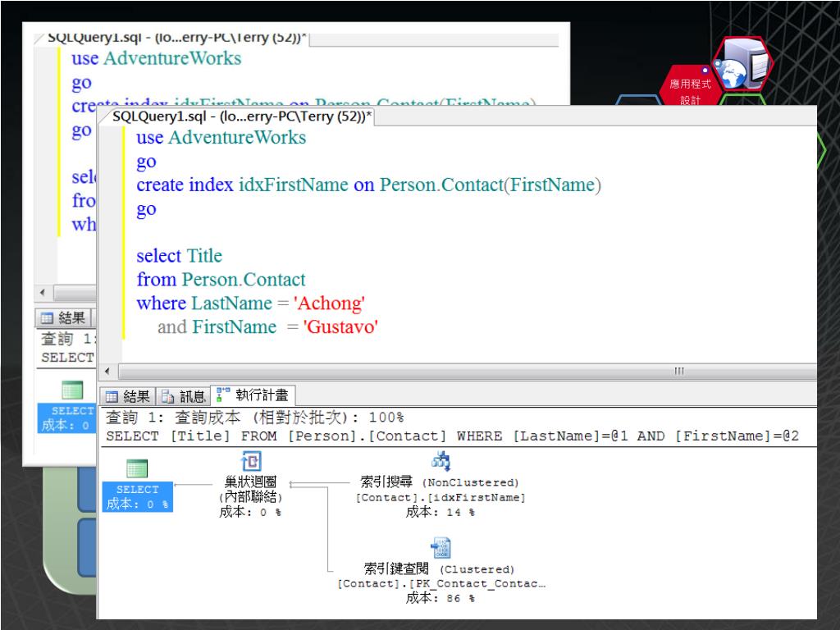Click the [Contact].[idxFirstName] plan label
Viewport: 840px width, 630px height.
pos(441,498)
